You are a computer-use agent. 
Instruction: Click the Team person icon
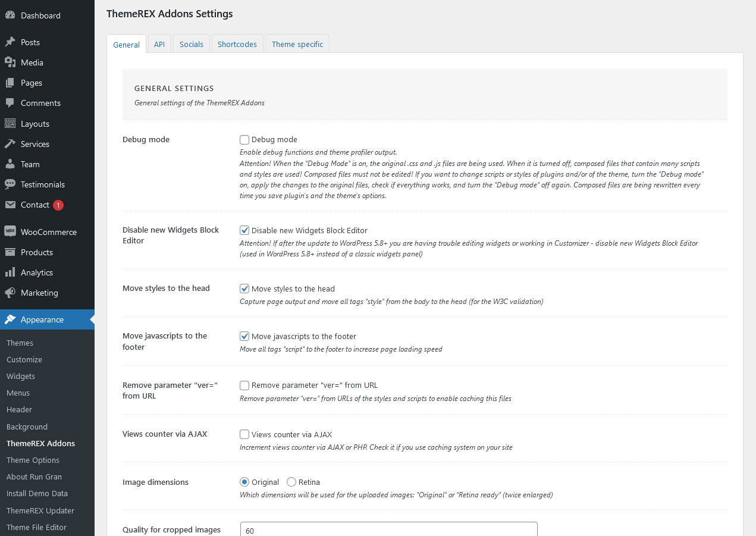click(10, 164)
